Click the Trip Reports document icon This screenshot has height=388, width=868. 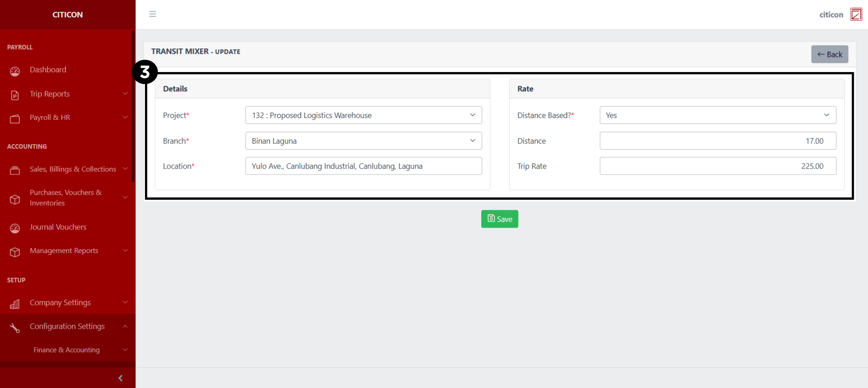point(15,95)
